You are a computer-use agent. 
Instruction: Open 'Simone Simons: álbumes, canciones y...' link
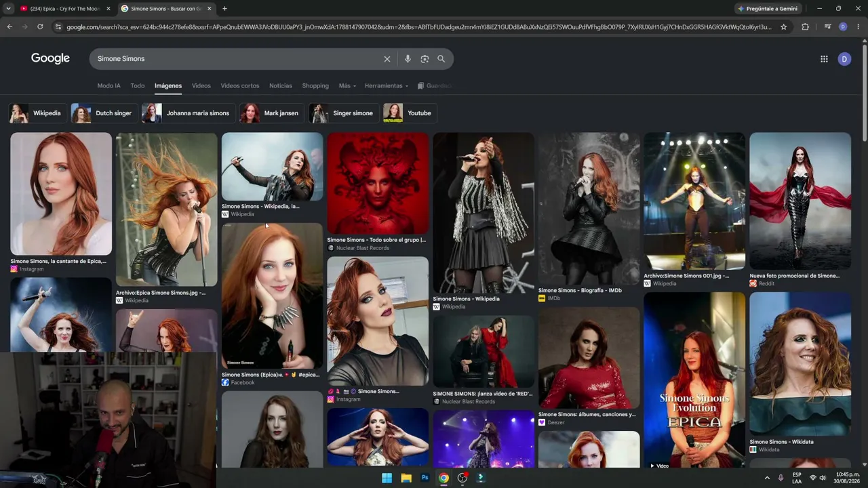click(587, 414)
